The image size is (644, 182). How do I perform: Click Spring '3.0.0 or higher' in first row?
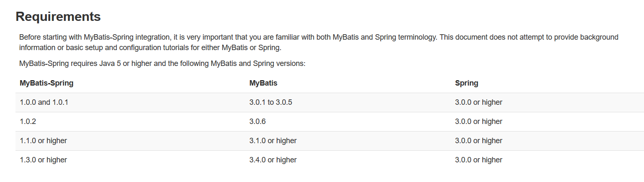(478, 102)
